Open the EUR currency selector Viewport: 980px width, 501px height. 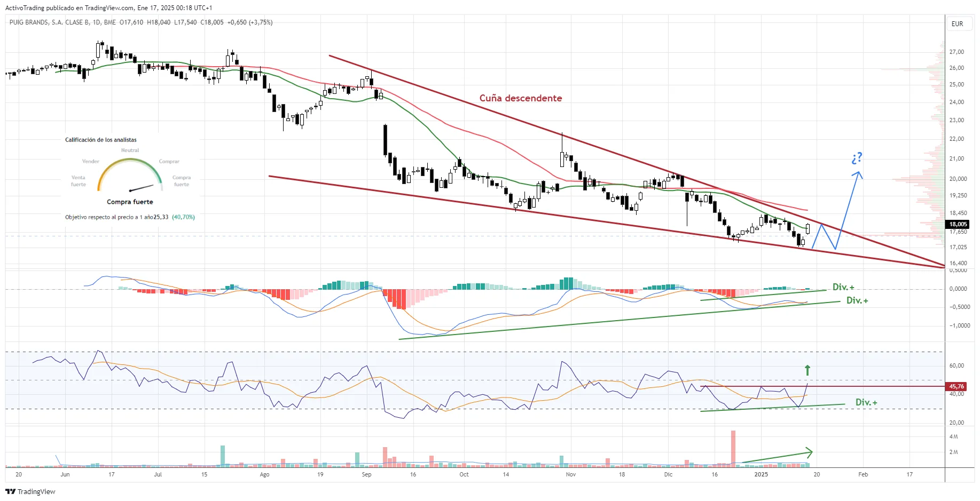coord(957,24)
